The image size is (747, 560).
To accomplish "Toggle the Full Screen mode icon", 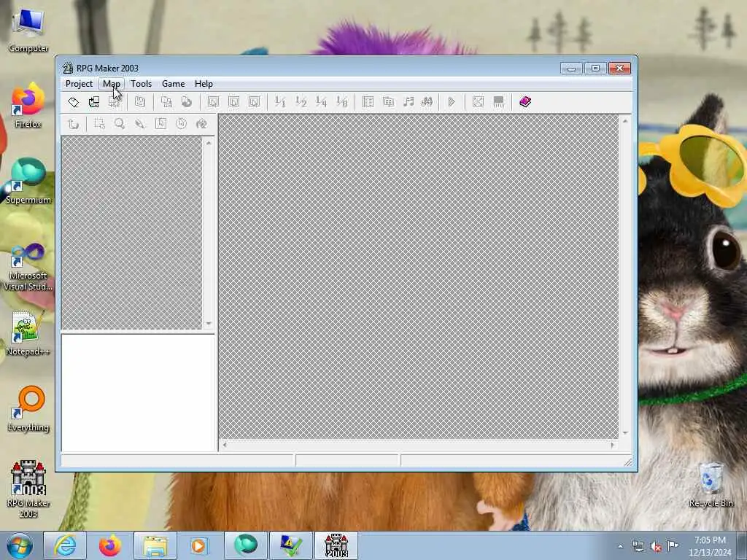I will (x=478, y=101).
